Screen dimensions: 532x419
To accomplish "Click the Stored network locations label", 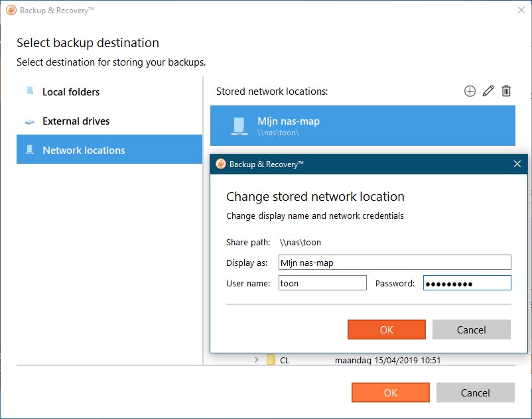I will click(272, 91).
